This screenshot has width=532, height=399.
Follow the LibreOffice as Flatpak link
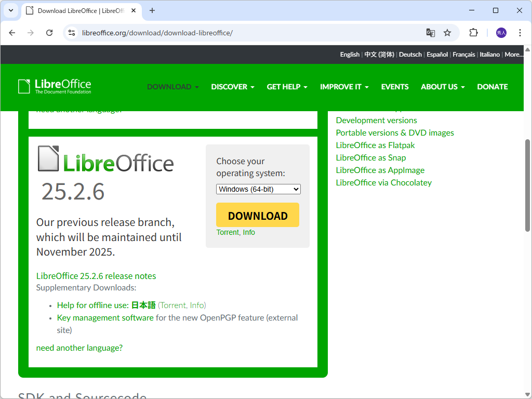pyautogui.click(x=375, y=145)
